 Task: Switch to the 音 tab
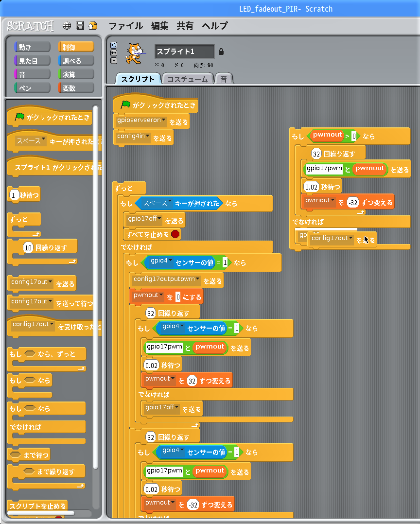point(224,79)
